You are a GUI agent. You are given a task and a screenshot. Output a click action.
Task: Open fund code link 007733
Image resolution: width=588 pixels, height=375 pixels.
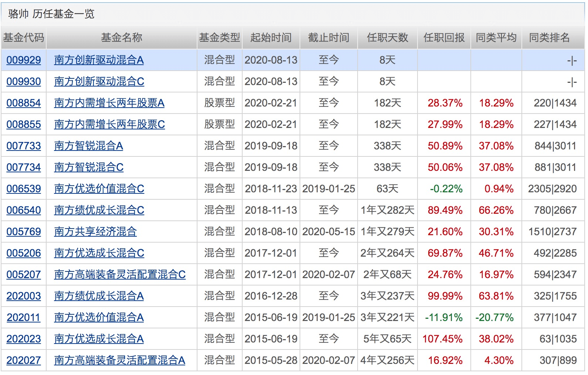(24, 146)
